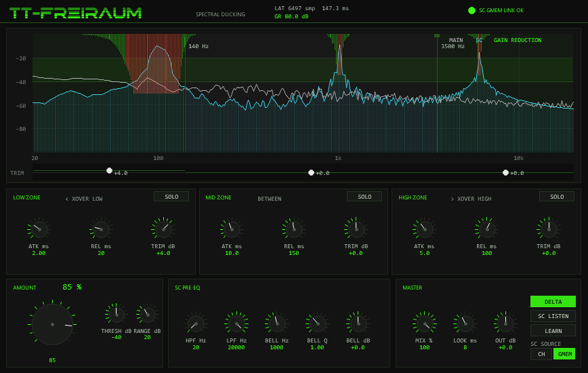The width and height of the screenshot is (588, 373).
Task: Click the GAIN REDUCTION legend label
Action: click(518, 40)
